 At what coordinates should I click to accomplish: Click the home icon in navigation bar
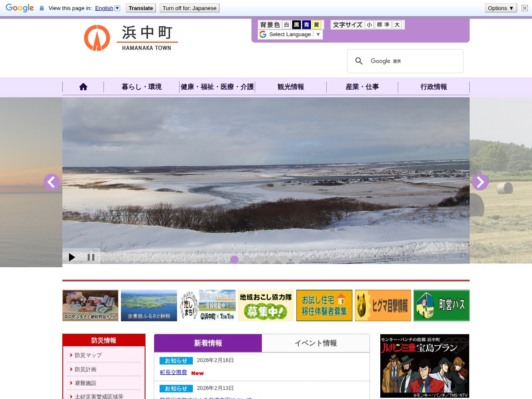tap(83, 87)
